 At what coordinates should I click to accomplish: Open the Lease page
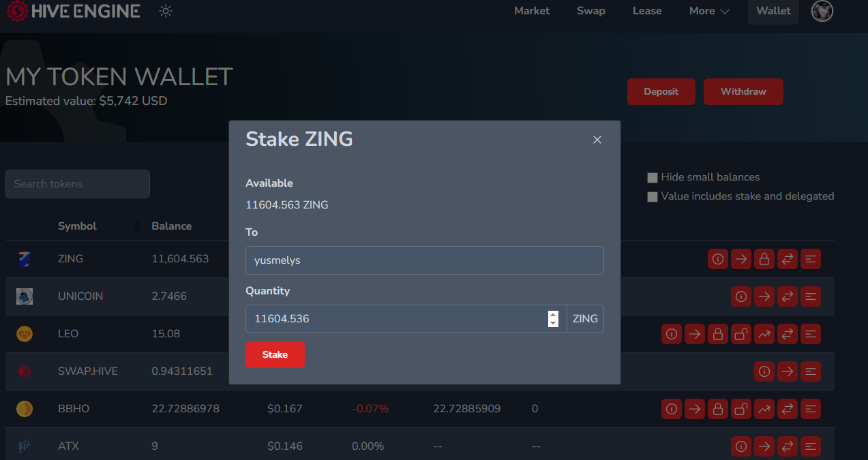647,11
